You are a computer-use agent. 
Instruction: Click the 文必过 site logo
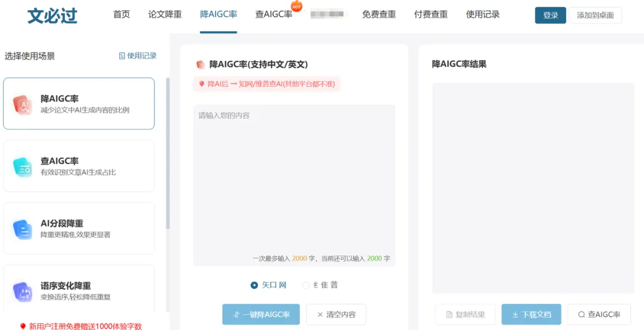[x=52, y=15]
